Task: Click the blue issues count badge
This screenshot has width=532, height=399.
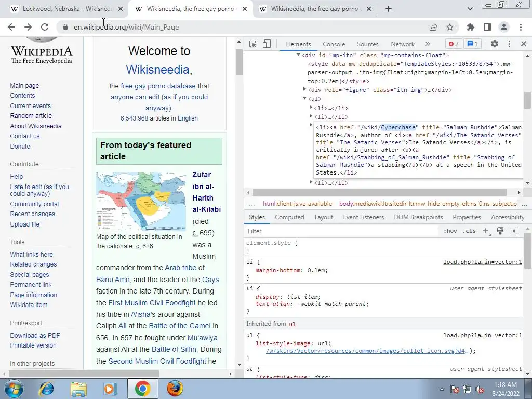Action: 473,44
